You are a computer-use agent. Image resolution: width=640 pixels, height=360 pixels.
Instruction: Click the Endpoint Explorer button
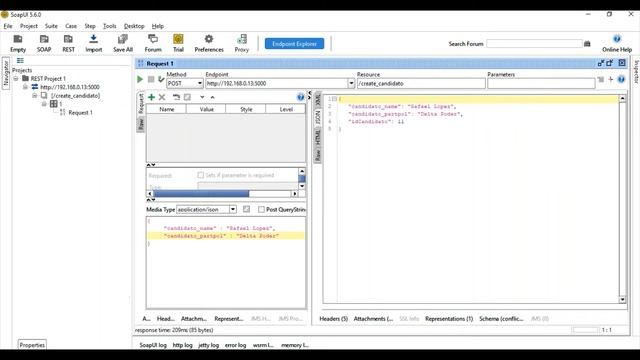pyautogui.click(x=294, y=44)
